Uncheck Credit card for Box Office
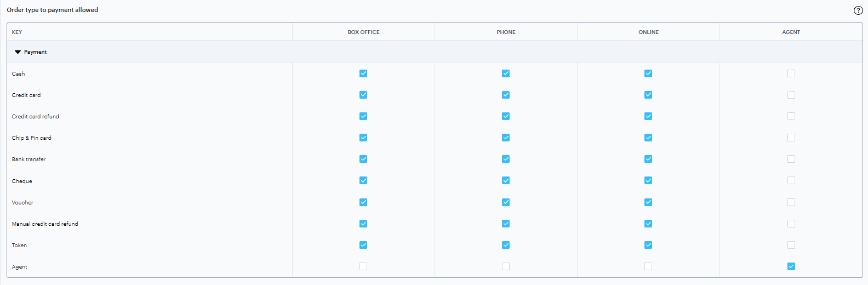This screenshot has width=868, height=285. pyautogui.click(x=363, y=95)
